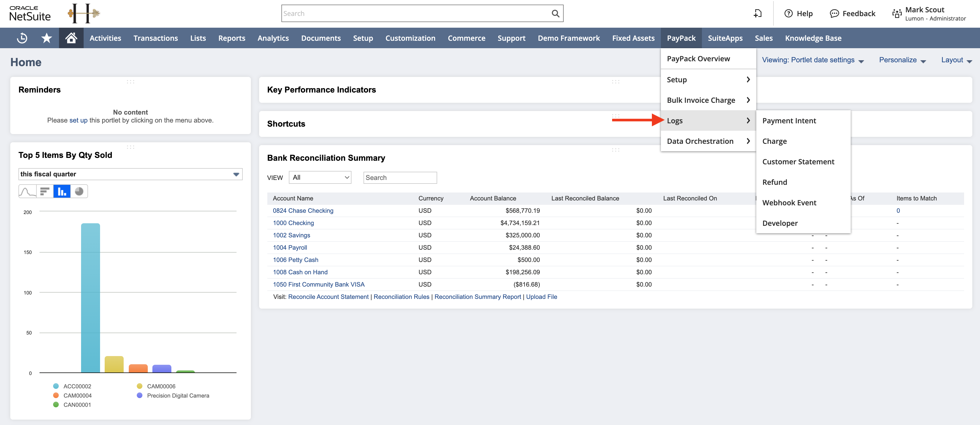Screen dimensions: 980x425
Task: Select Charge in Logs submenu
Action: click(x=803, y=141)
